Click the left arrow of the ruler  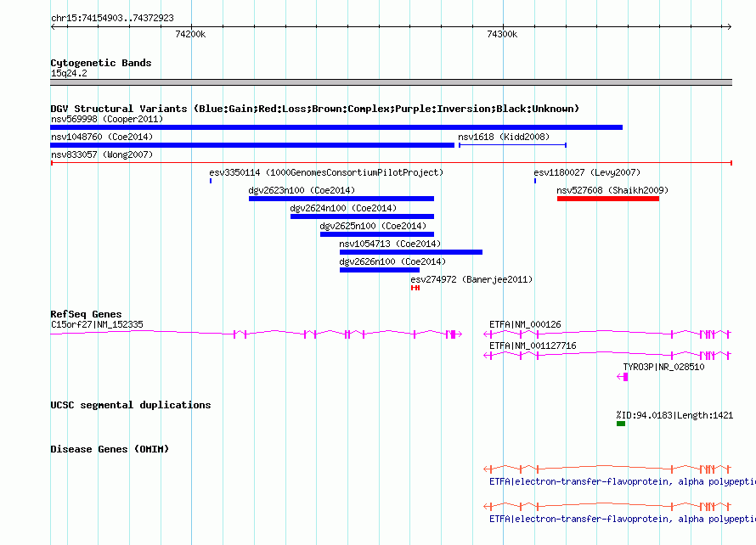coord(53,26)
